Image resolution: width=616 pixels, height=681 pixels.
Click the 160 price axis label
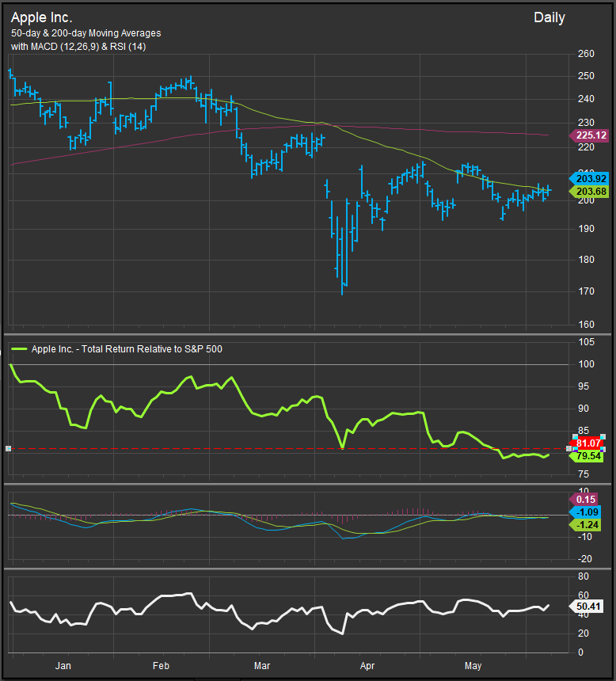pos(586,325)
